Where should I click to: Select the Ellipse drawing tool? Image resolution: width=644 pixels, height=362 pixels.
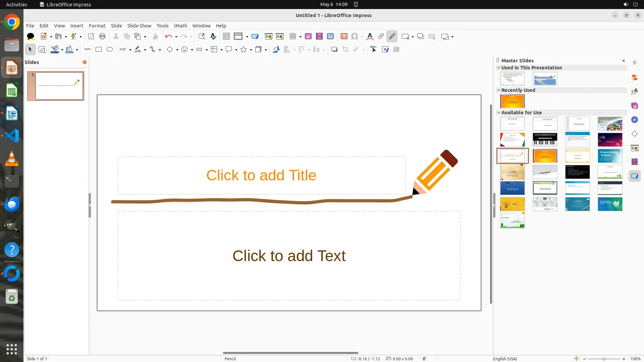coord(110,50)
